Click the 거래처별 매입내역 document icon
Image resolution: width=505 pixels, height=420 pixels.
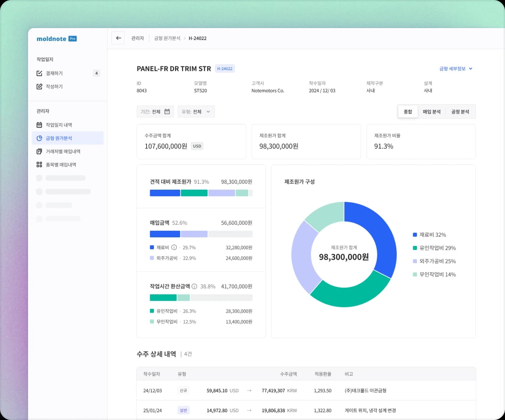[39, 151]
